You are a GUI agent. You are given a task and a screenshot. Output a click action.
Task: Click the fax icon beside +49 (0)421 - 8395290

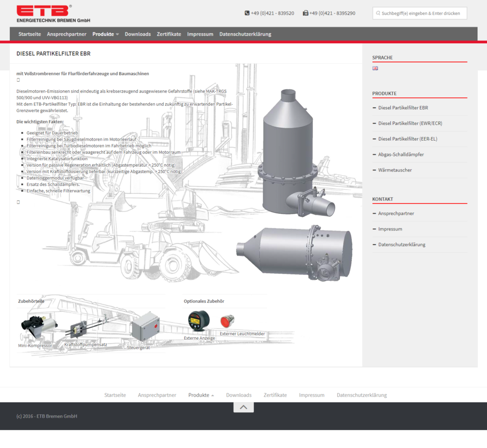[306, 13]
